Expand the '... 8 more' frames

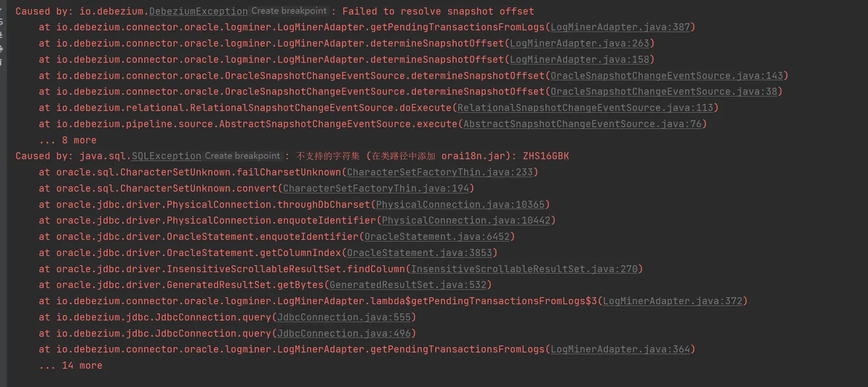68,140
